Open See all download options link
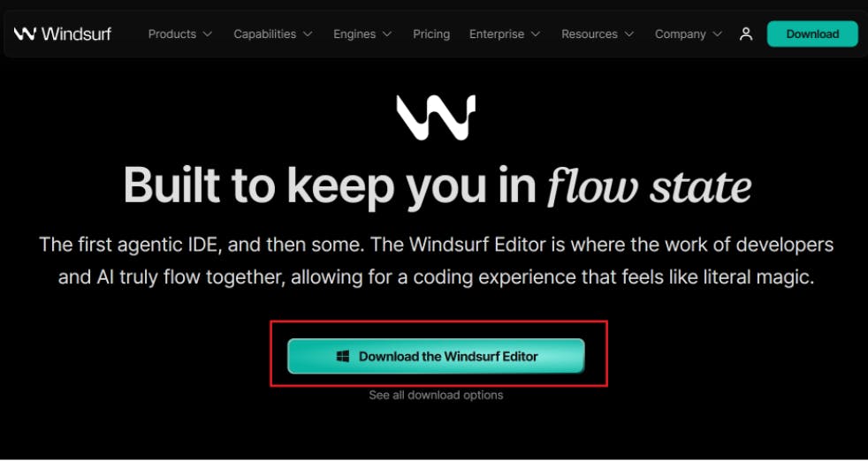The width and height of the screenshot is (868, 461). tap(436, 395)
